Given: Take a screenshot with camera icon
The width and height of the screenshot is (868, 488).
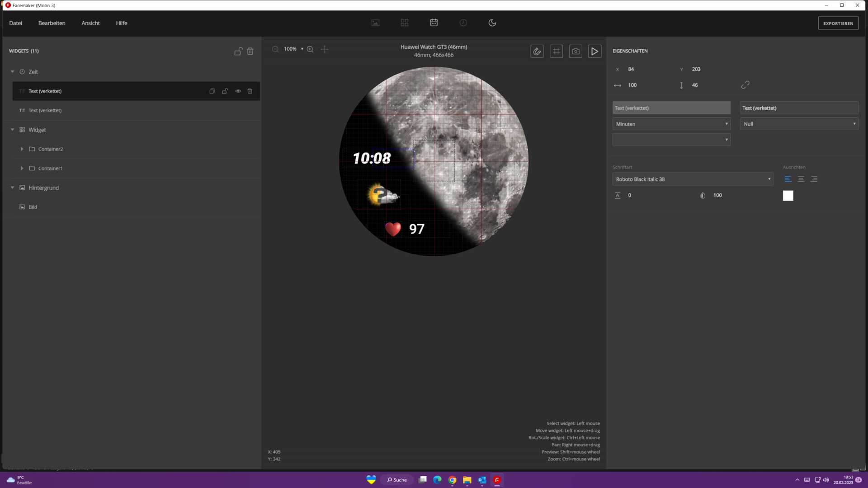Looking at the screenshot, I should coord(576,52).
